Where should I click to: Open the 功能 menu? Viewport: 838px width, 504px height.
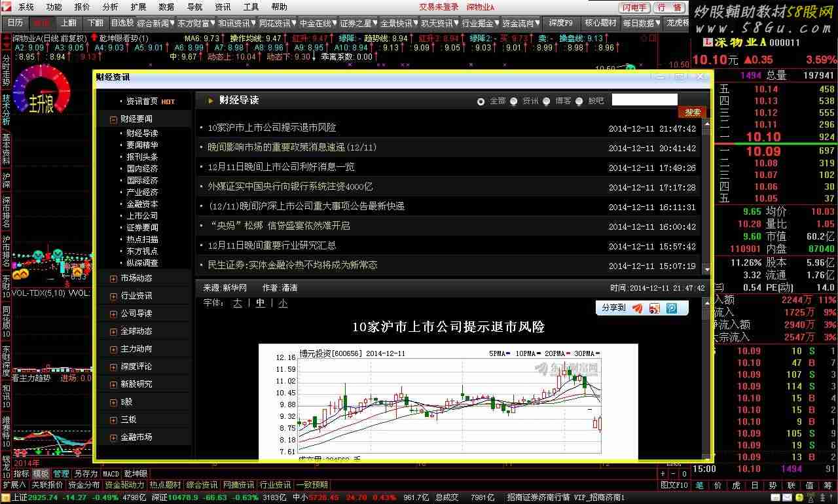54,7
